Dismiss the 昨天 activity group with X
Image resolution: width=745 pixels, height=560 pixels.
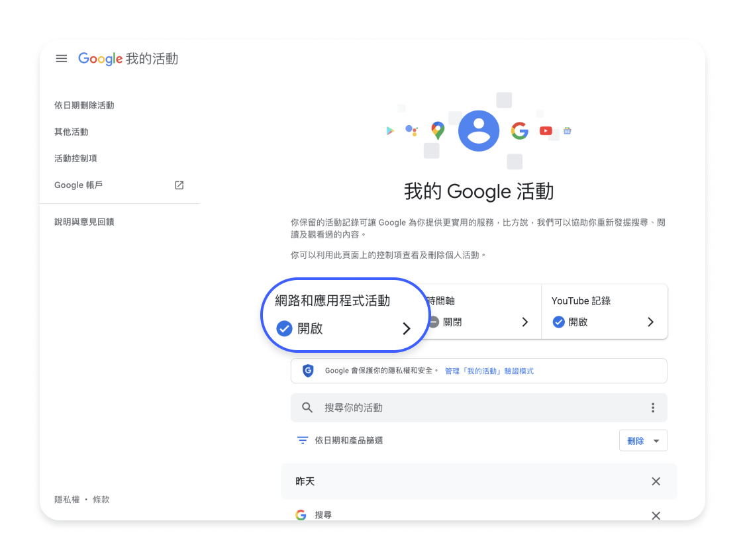click(656, 481)
